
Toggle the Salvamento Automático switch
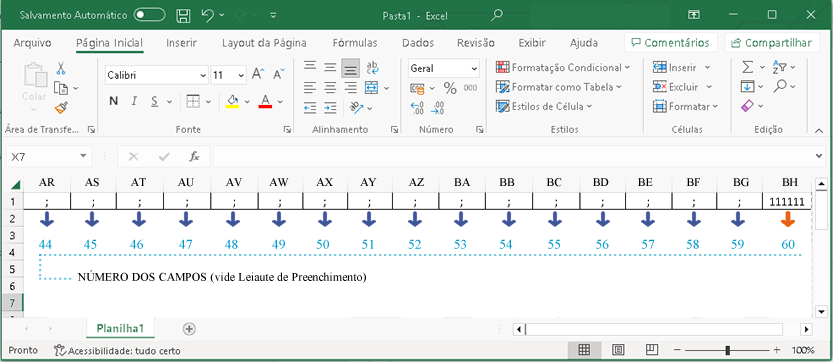tap(149, 15)
